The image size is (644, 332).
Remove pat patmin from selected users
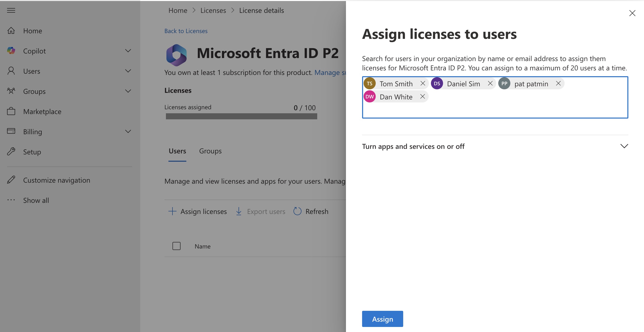point(558,83)
